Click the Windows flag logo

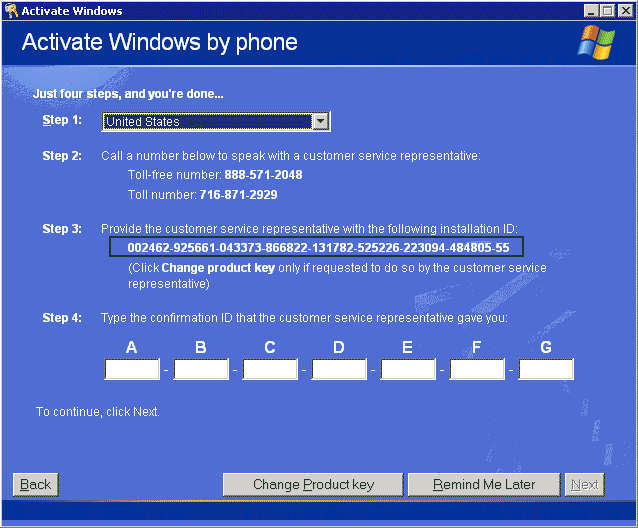click(596, 42)
